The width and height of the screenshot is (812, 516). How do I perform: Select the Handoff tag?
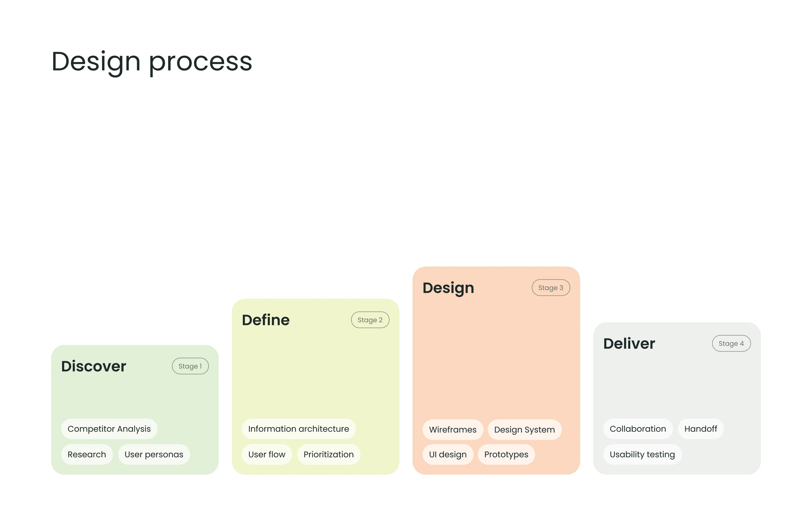700,429
